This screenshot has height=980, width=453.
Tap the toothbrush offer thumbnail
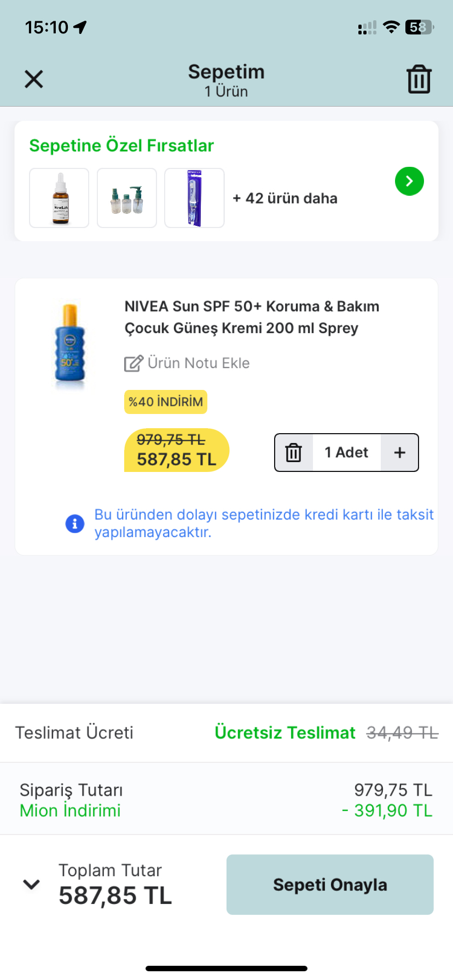[x=195, y=198]
